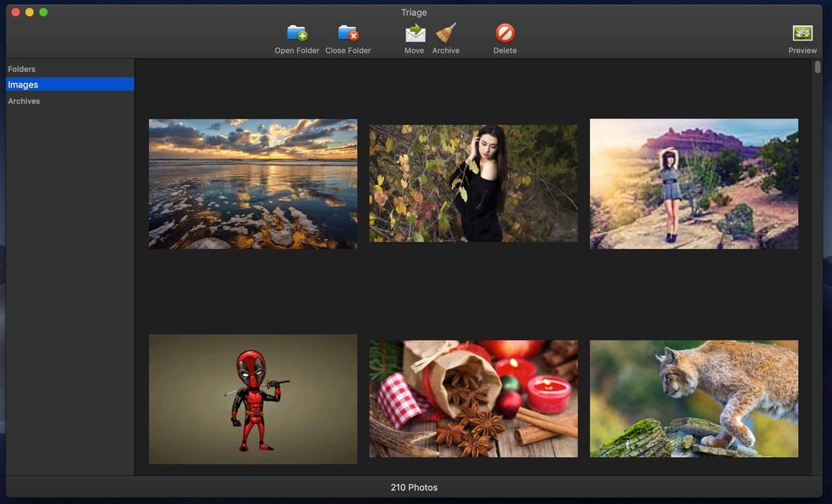Click the Close Folder toolbar icon

pyautogui.click(x=348, y=33)
